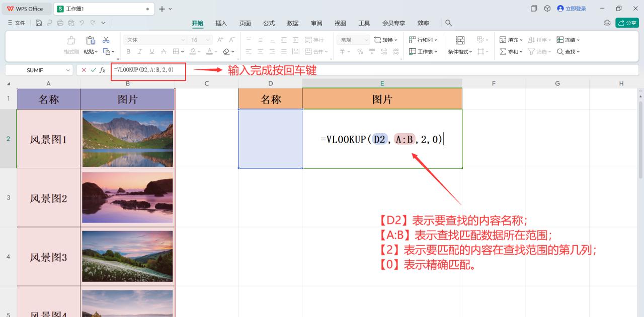Screen dimensions: 644x317
Task: Click the Save icon in quick access toolbar
Action: [x=39, y=23]
